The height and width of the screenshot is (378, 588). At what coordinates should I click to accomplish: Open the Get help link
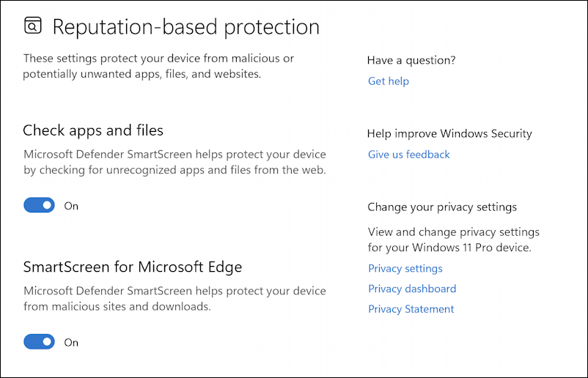(388, 81)
